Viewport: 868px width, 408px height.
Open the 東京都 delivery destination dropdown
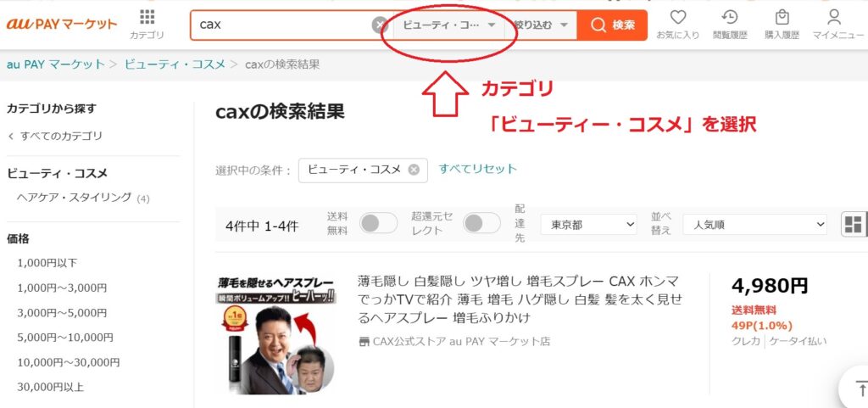click(588, 225)
